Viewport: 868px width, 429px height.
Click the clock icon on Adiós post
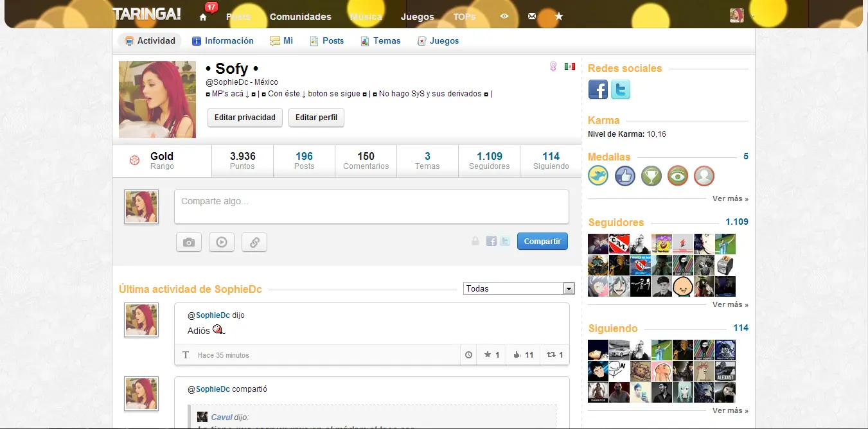[468, 355]
